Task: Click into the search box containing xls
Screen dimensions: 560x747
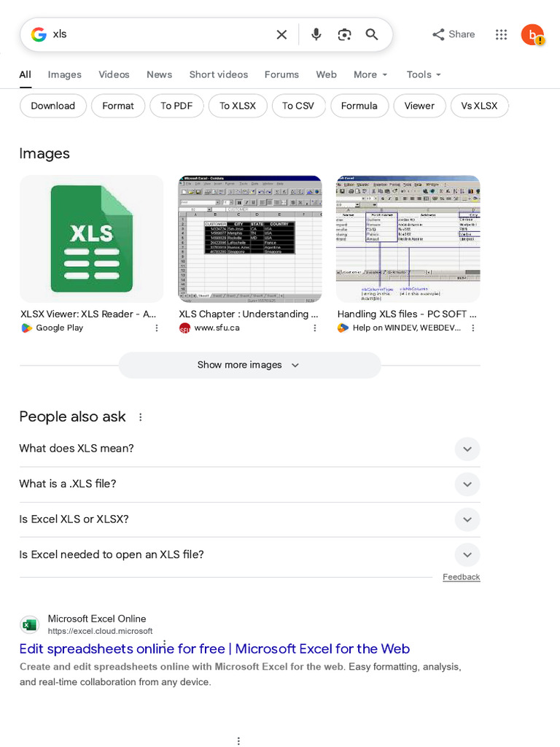Action: [x=160, y=34]
